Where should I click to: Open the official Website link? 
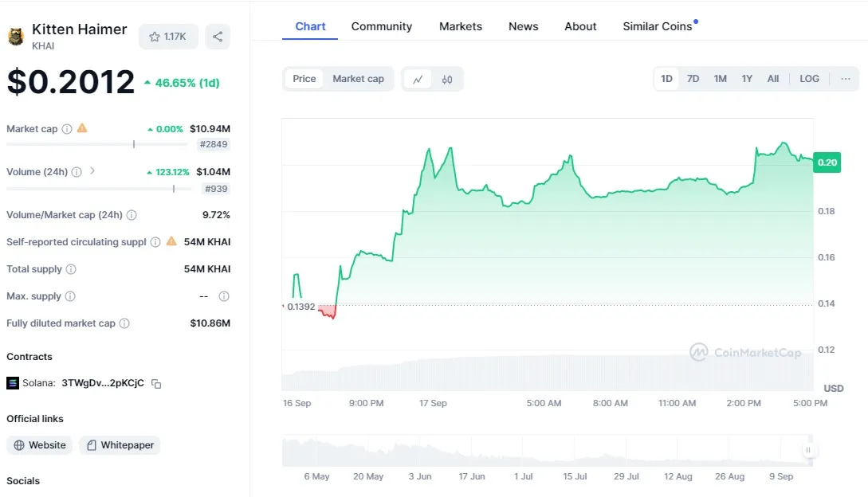(x=40, y=445)
